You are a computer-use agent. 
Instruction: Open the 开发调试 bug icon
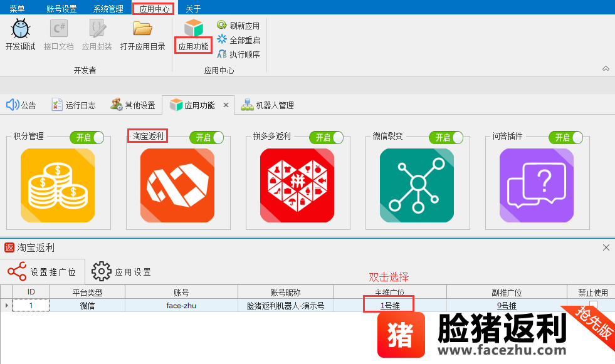(x=21, y=28)
